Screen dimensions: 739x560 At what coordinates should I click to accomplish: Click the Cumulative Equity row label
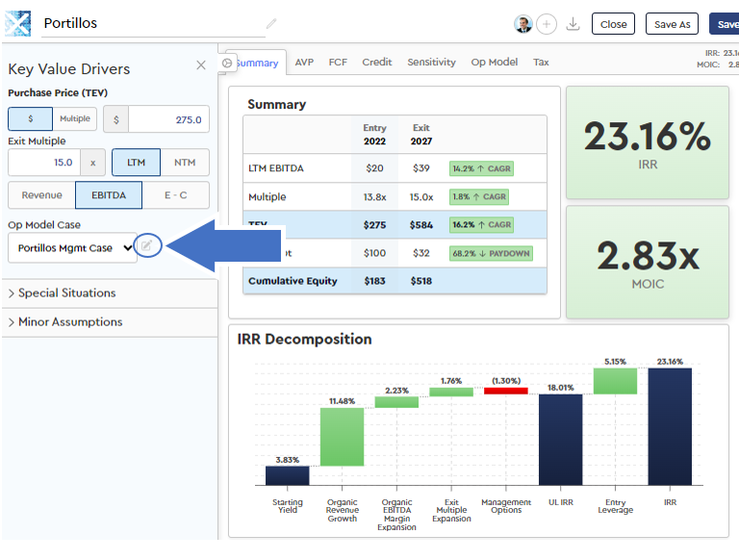[293, 281]
